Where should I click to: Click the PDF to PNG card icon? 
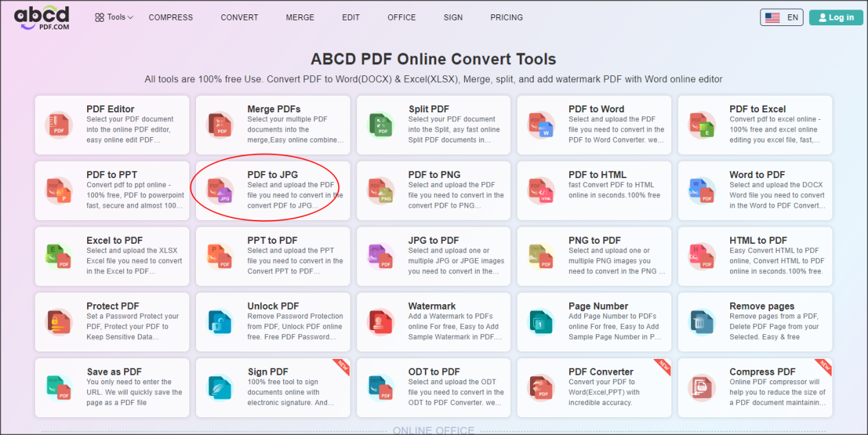[381, 190]
